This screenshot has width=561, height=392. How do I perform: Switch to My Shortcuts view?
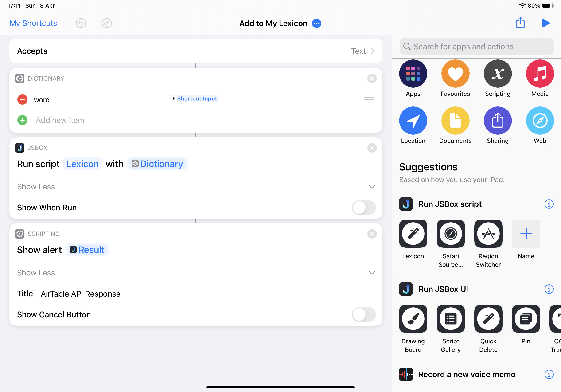pyautogui.click(x=34, y=23)
